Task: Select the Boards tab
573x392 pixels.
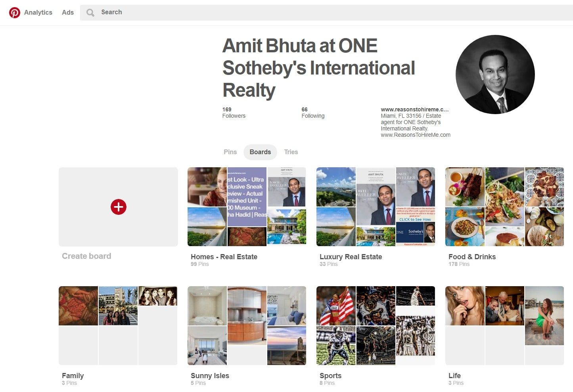Action: pos(260,152)
